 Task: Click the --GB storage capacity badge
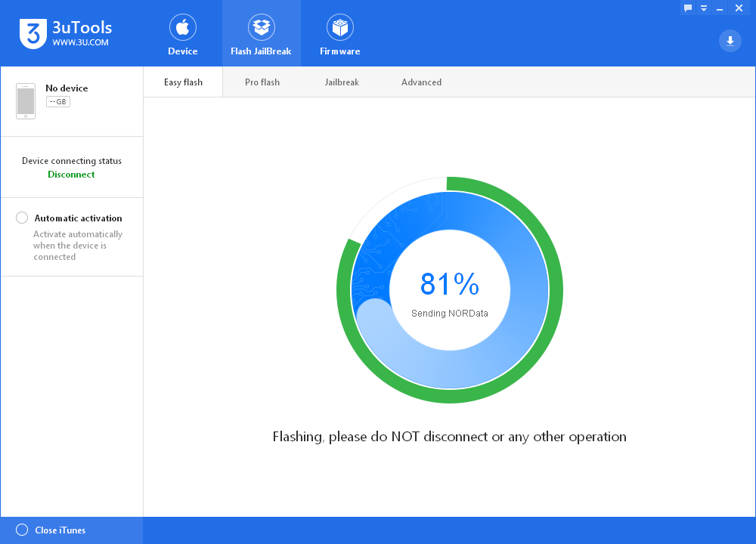tap(58, 102)
